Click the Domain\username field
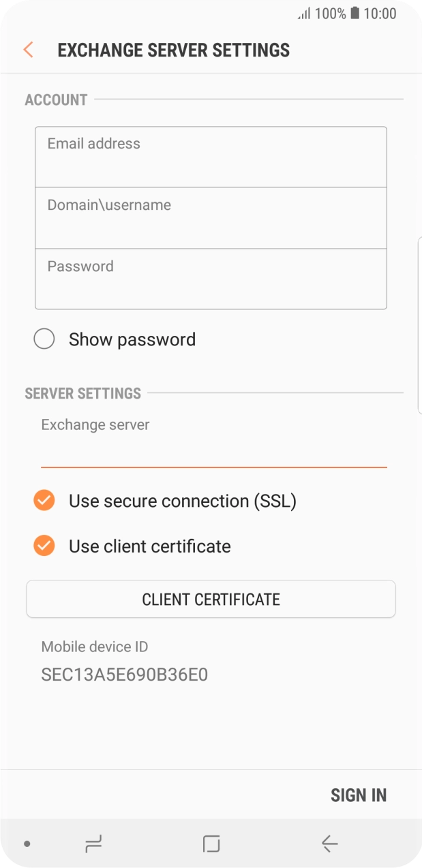Screen dimensions: 422x868 211,217
